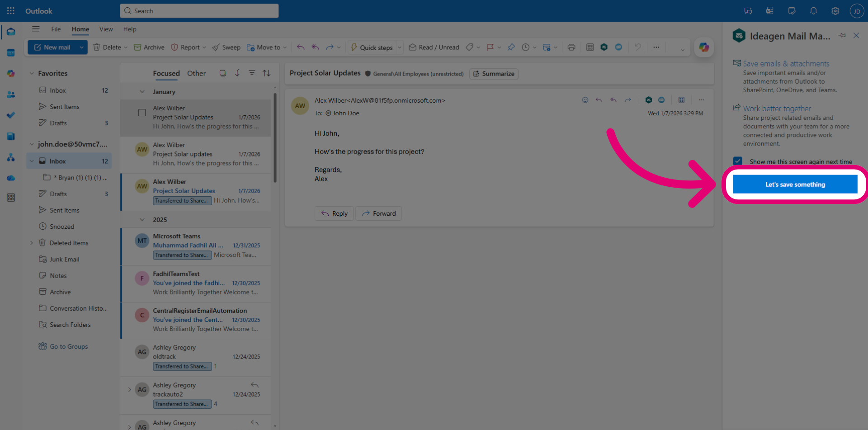
Task: Click Reply arrow icon in ribbon
Action: tap(301, 47)
